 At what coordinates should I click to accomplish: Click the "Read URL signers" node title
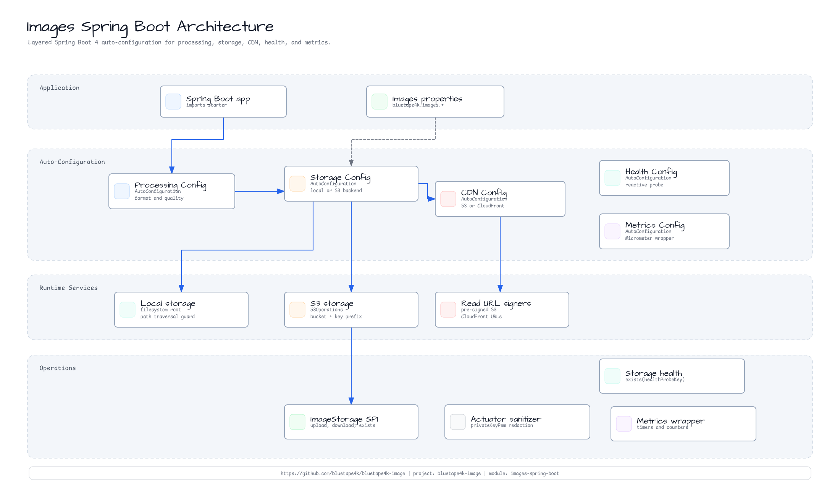[496, 304]
